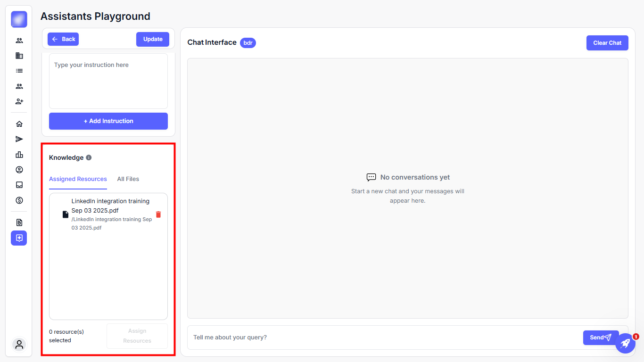Click the list icon in sidebar
The width and height of the screenshot is (644, 362).
(x=19, y=71)
